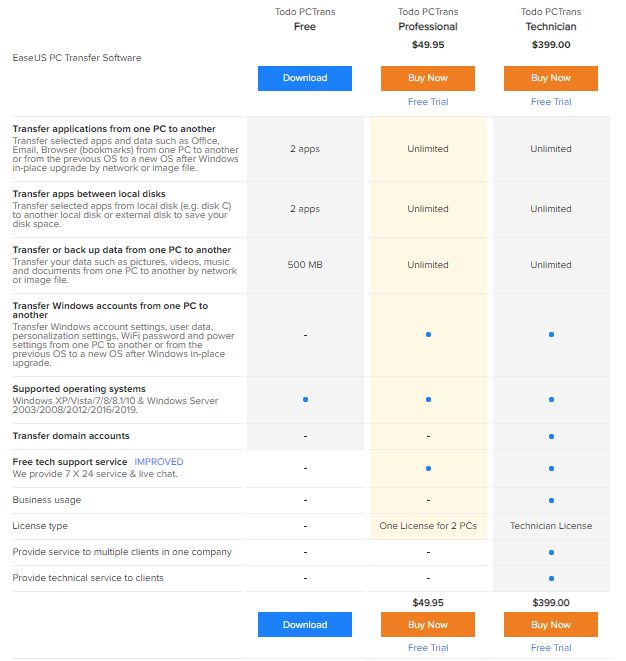Click top Buy Now for Technician edition
Image resolution: width=626 pixels, height=661 pixels.
pyautogui.click(x=551, y=78)
